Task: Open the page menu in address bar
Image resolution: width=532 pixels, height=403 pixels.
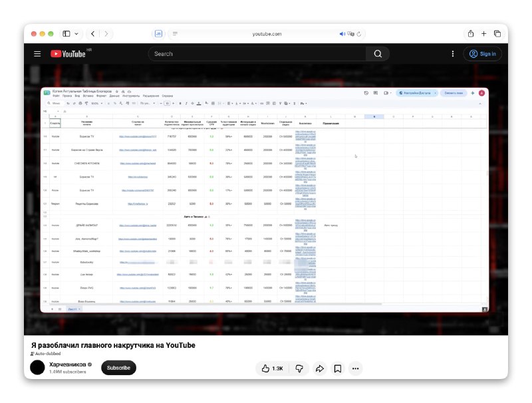Action: 175,33
